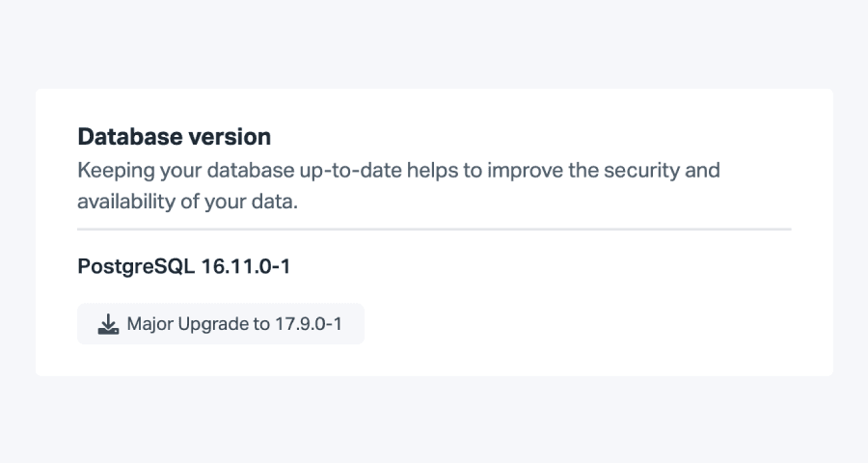Screen dimensions: 868x463
Task: Click the gray page background below the card
Action: 434,420
